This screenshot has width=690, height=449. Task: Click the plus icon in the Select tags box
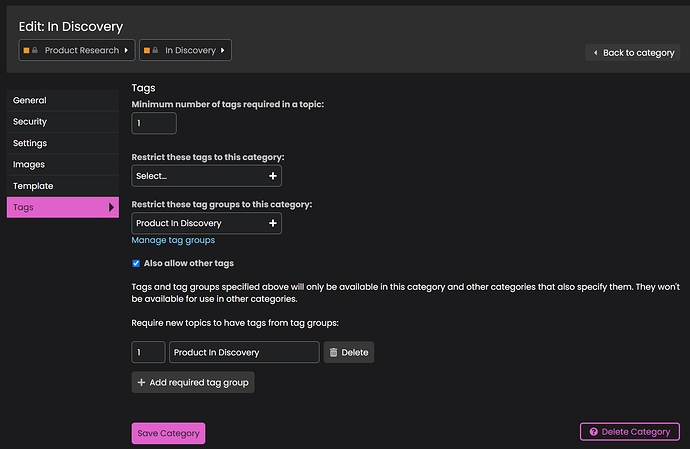273,176
